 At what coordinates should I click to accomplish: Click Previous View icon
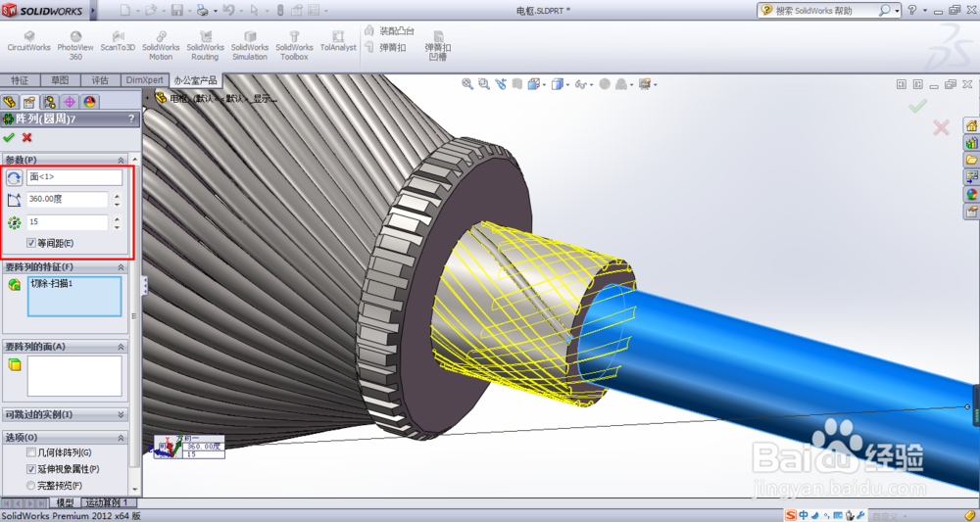tap(501, 83)
